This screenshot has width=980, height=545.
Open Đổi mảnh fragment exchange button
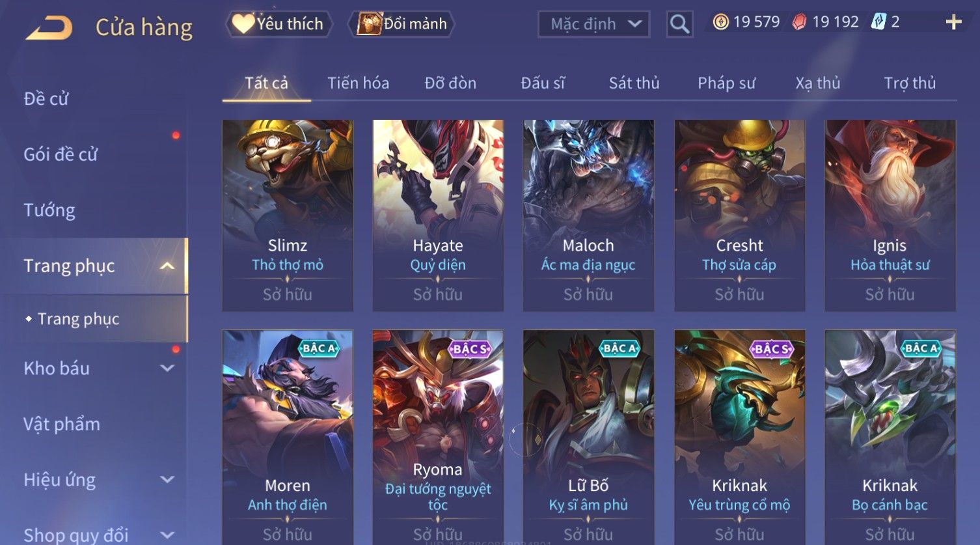click(402, 24)
